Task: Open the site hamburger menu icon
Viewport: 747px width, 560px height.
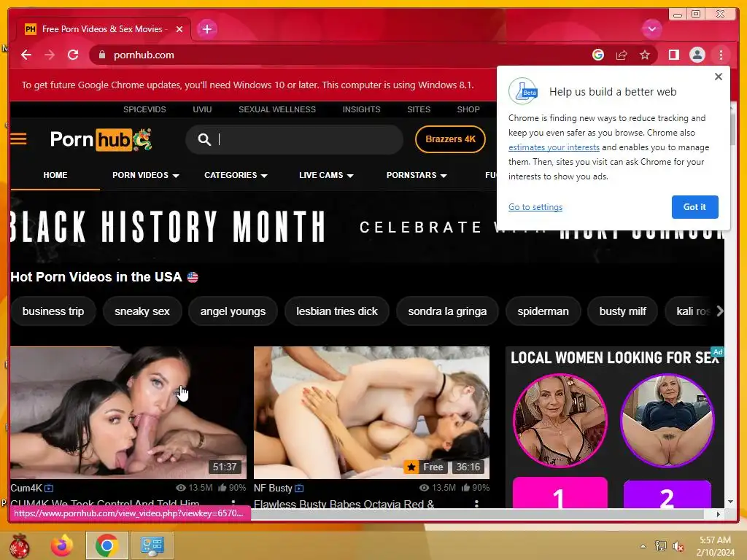Action: point(18,139)
